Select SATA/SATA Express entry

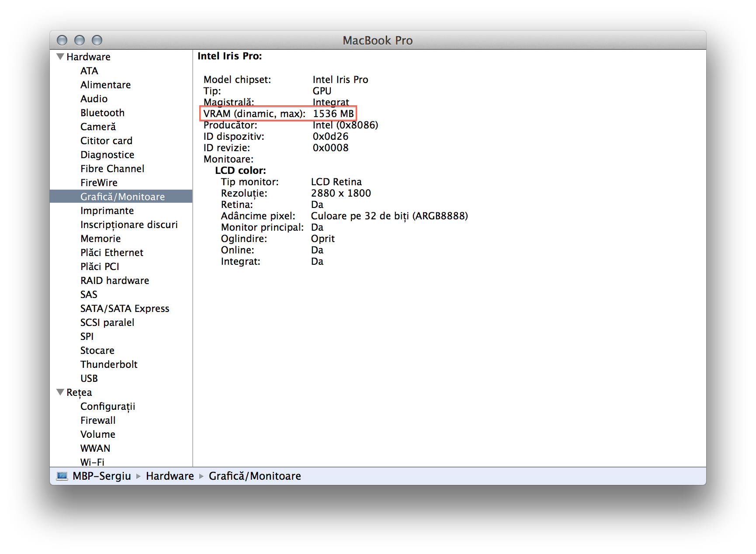(125, 308)
